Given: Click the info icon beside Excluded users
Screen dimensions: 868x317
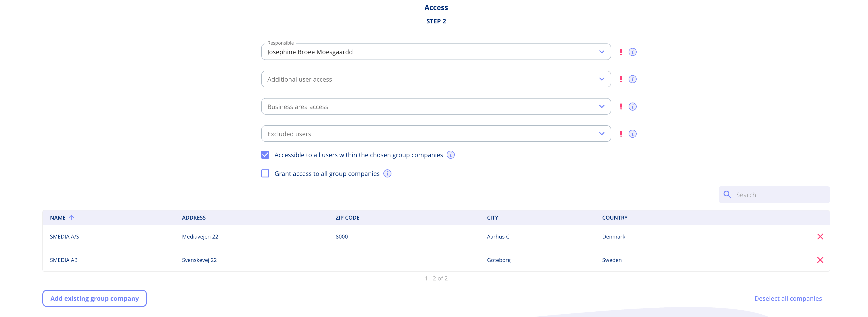Looking at the screenshot, I should [x=632, y=133].
